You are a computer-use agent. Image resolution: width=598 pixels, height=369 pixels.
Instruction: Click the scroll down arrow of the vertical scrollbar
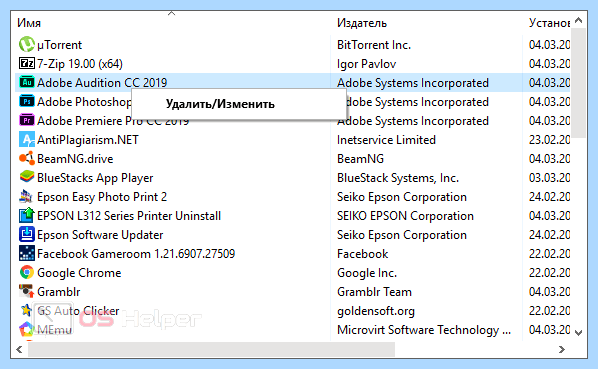[x=578, y=333]
